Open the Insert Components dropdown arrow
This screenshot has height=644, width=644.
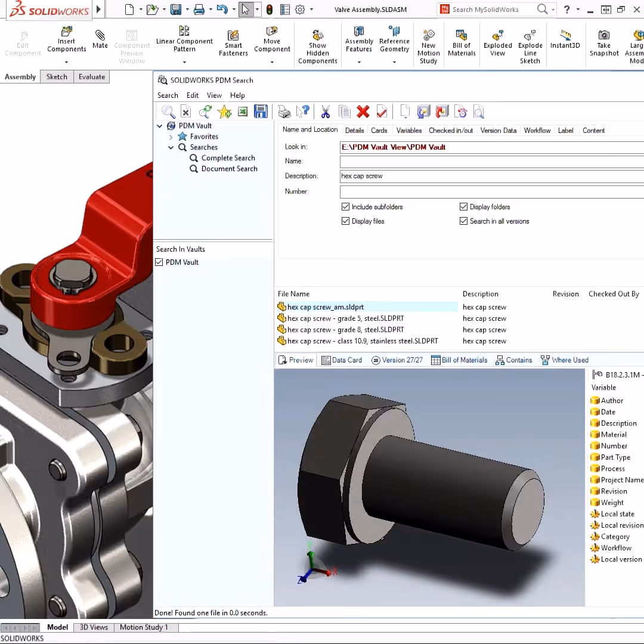point(67,62)
